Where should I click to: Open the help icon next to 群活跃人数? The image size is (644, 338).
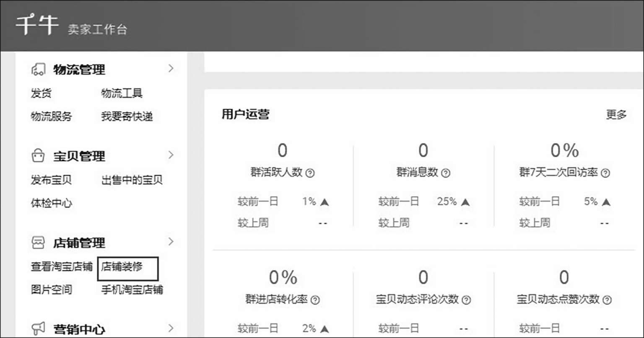click(x=310, y=173)
